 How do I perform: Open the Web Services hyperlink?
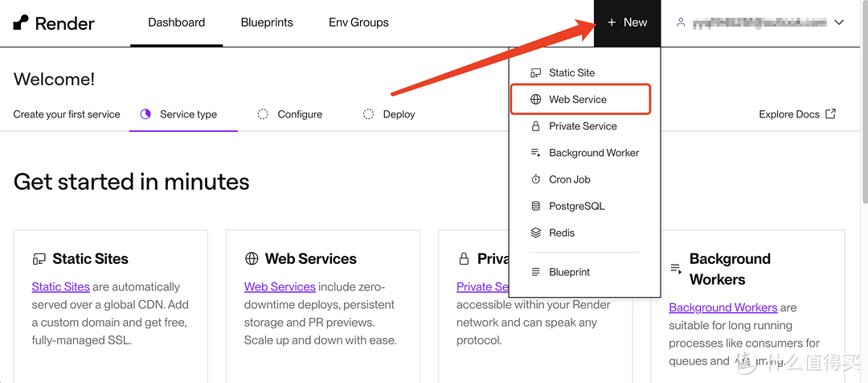tap(280, 286)
